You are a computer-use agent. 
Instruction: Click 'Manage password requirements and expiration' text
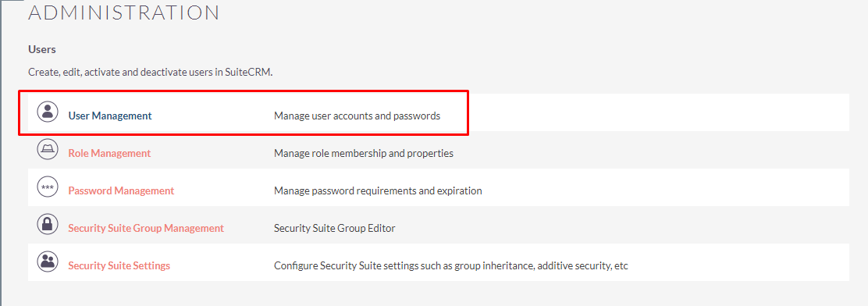378,191
